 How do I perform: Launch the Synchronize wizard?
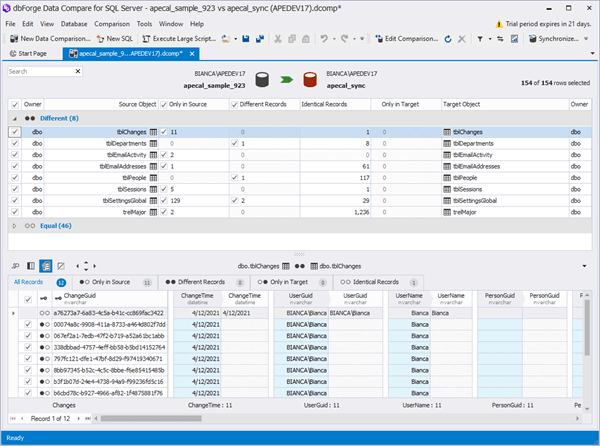click(554, 39)
